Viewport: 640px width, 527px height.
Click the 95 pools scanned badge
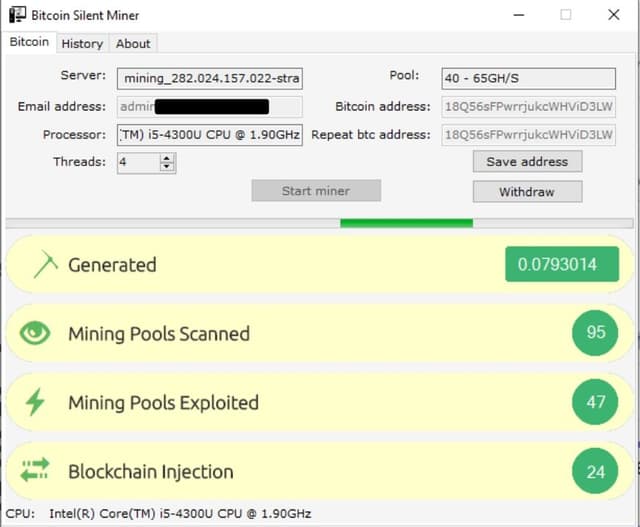[595, 332]
